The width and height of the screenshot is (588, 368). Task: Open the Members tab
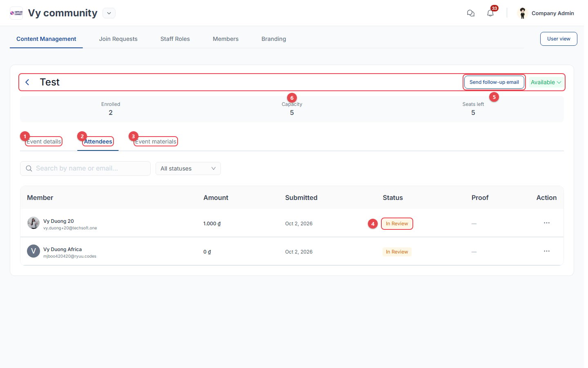(x=226, y=39)
